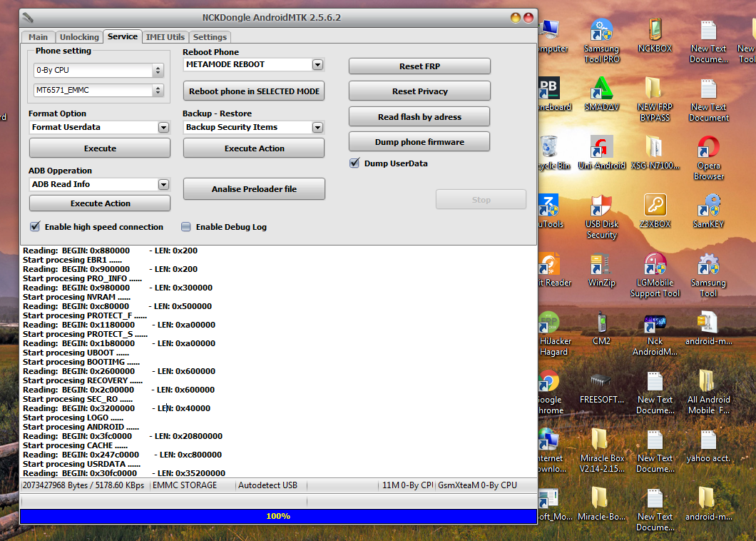Open USB Disk Security icon
The height and width of the screenshot is (541, 756).
(x=601, y=217)
